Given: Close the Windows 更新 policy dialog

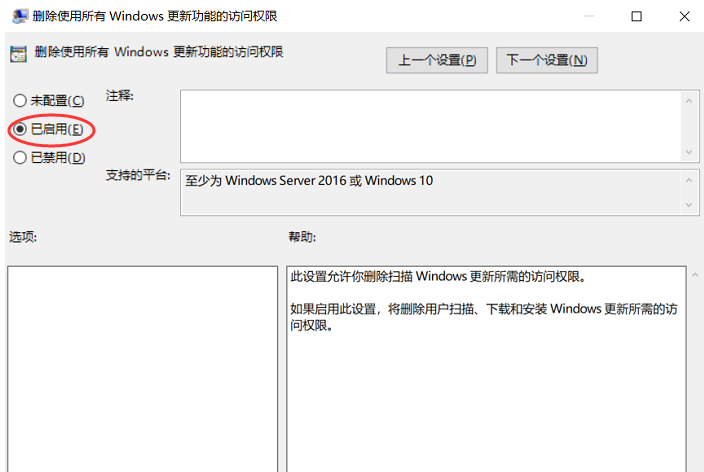Looking at the screenshot, I should click(x=682, y=16).
